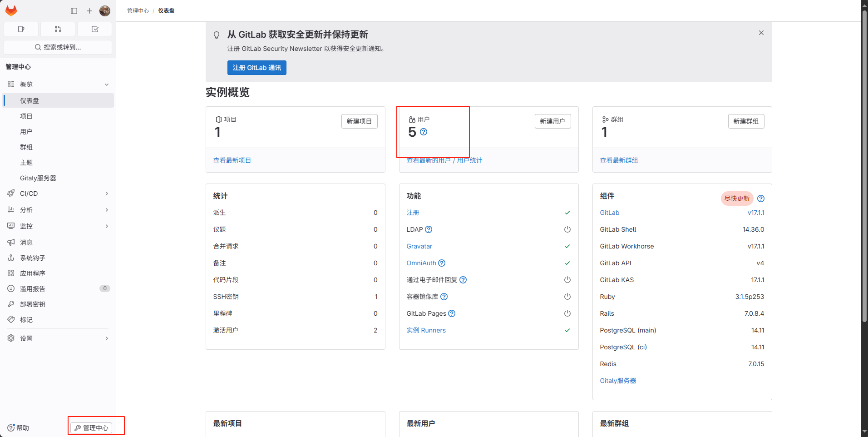The image size is (868, 437).
Task: Open the Gravatar feature link
Action: point(419,246)
